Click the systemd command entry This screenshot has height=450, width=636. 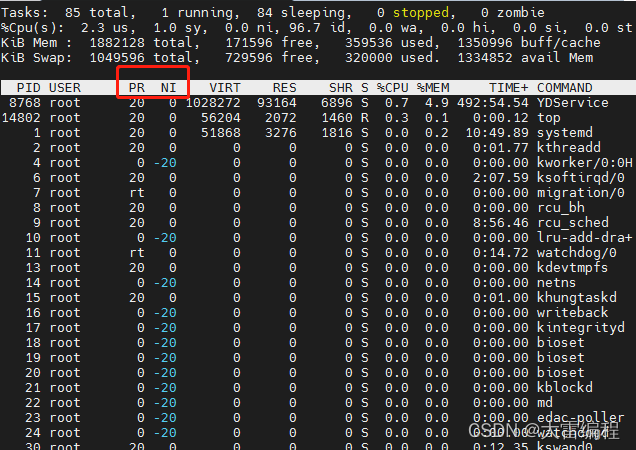(565, 133)
